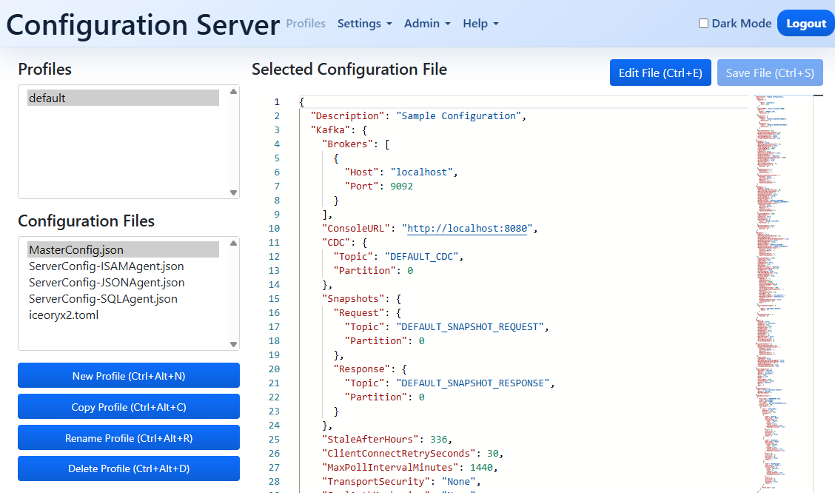Open the Help dropdown menu
835x504 pixels.
coord(480,24)
